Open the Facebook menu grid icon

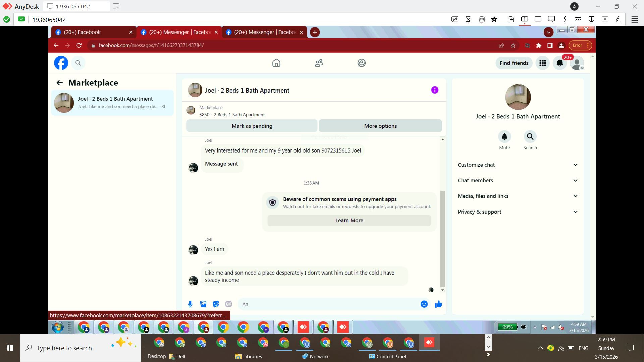(x=543, y=63)
